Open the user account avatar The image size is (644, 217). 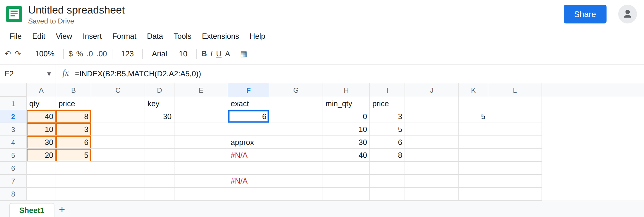click(x=627, y=14)
